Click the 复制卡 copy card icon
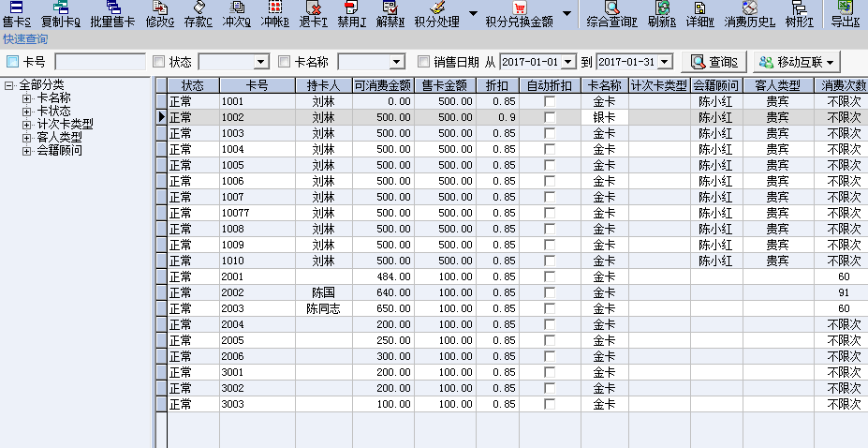Viewport: 868px width, 448px height. (x=61, y=13)
